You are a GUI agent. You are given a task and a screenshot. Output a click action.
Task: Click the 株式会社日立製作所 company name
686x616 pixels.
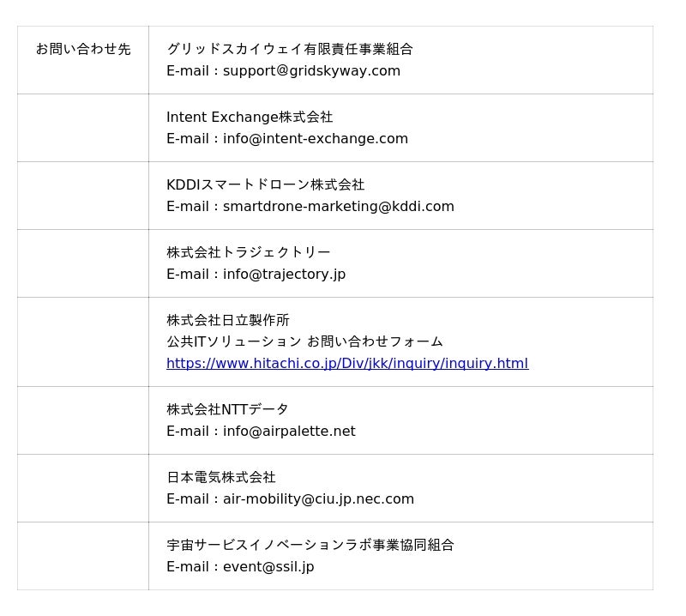[x=228, y=320]
